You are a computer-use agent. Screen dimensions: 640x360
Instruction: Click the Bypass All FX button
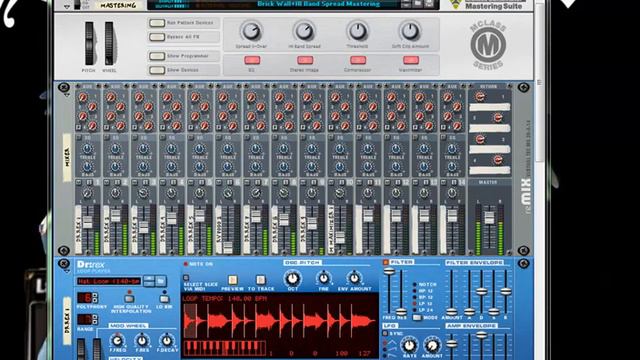pyautogui.click(x=157, y=37)
